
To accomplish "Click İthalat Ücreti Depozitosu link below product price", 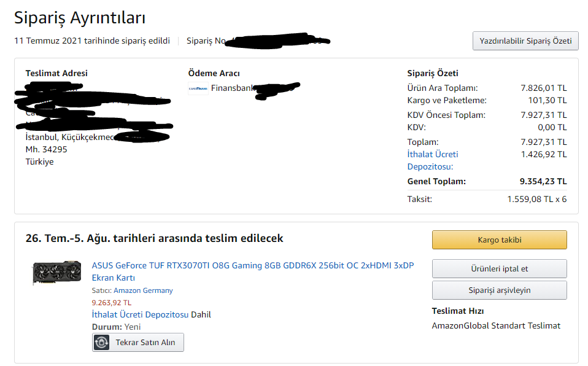I will click(x=140, y=314).
